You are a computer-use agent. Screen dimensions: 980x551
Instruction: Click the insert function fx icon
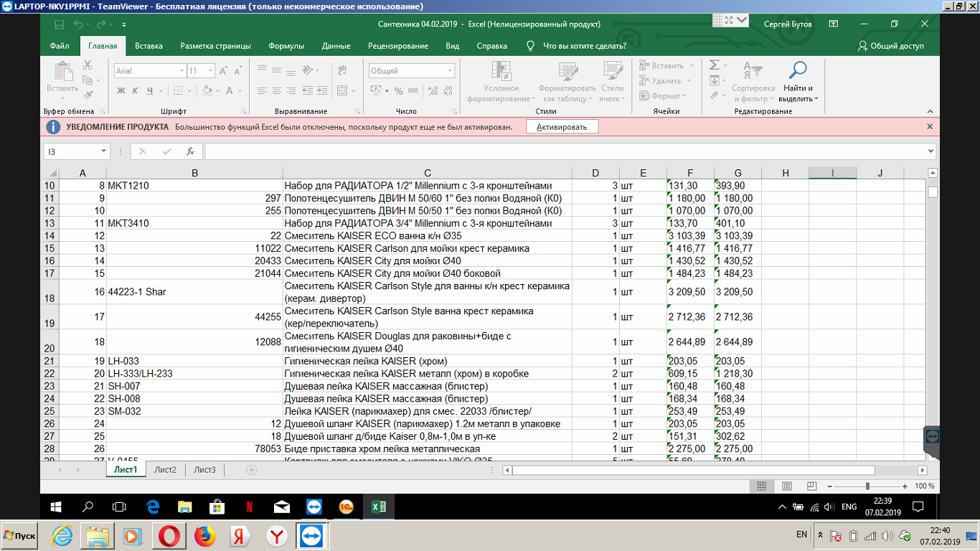point(190,151)
